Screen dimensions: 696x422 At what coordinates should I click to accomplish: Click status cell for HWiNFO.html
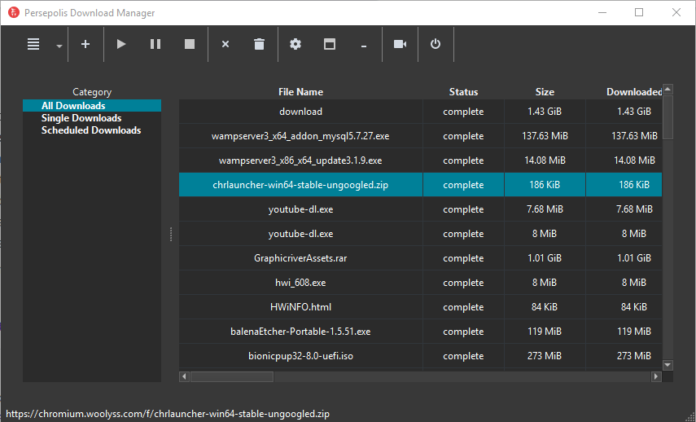tap(463, 307)
